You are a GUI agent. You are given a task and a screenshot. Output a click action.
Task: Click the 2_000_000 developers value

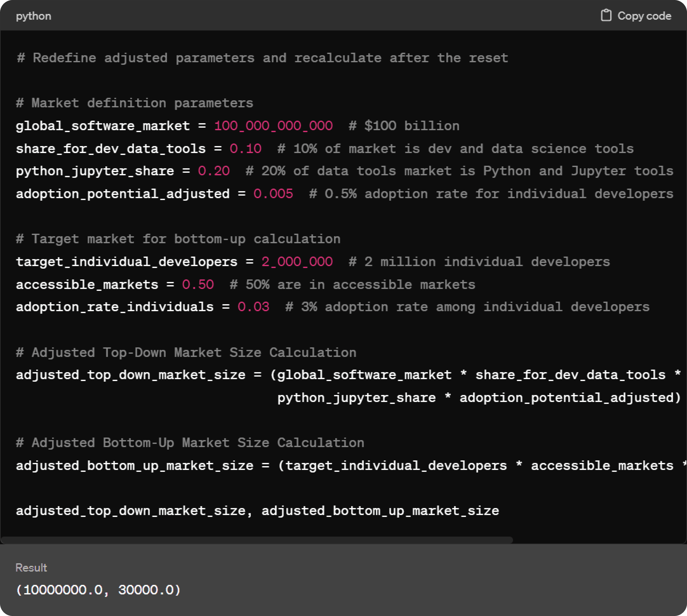[x=297, y=262]
